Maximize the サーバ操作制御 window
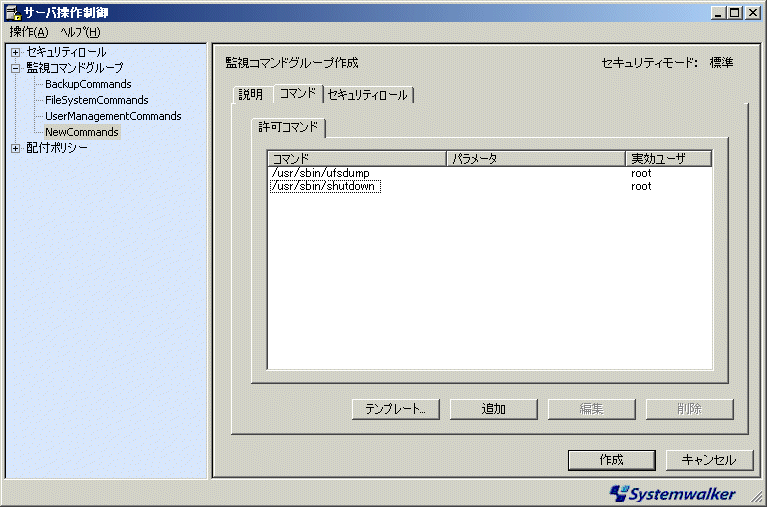Image resolution: width=767 pixels, height=507 pixels. [x=735, y=13]
